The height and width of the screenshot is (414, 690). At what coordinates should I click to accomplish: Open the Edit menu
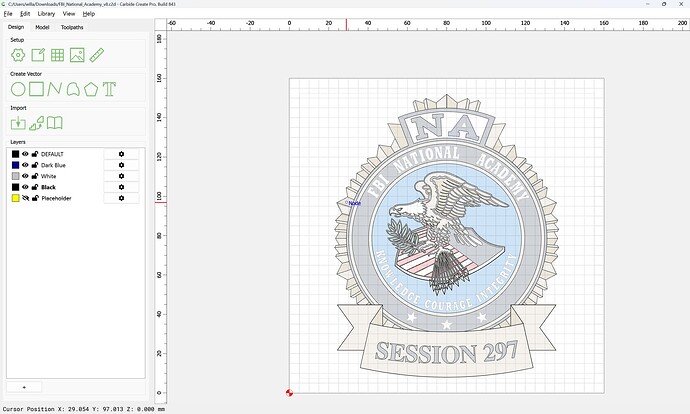(x=25, y=14)
